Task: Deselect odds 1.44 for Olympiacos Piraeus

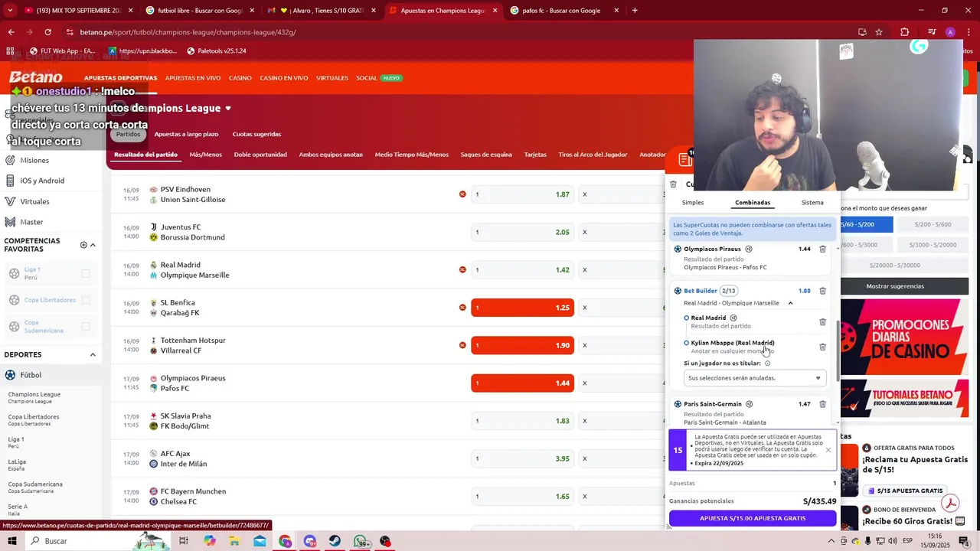Action: tap(522, 383)
